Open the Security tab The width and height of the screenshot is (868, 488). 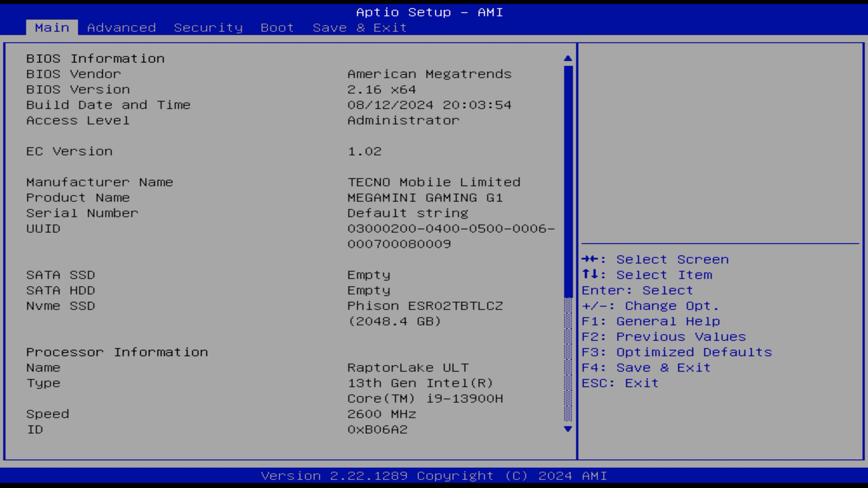tap(208, 28)
